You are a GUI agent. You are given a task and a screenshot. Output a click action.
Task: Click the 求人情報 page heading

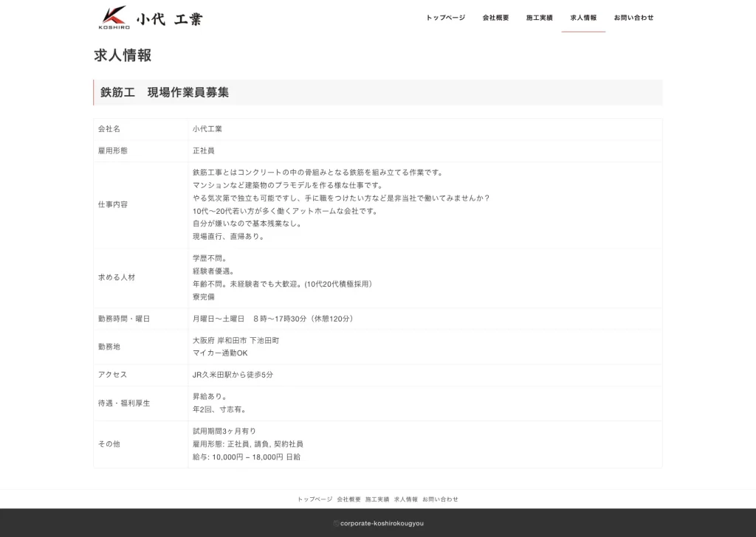point(122,56)
